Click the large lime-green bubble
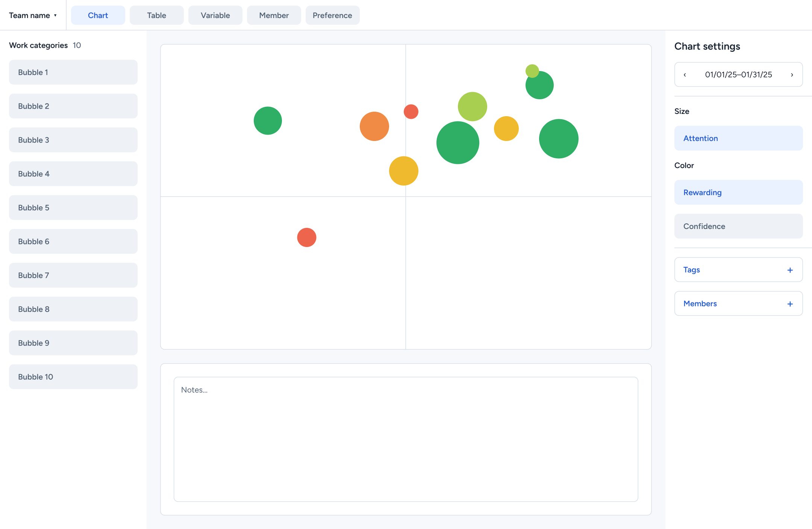This screenshot has height=529, width=812. (x=473, y=107)
